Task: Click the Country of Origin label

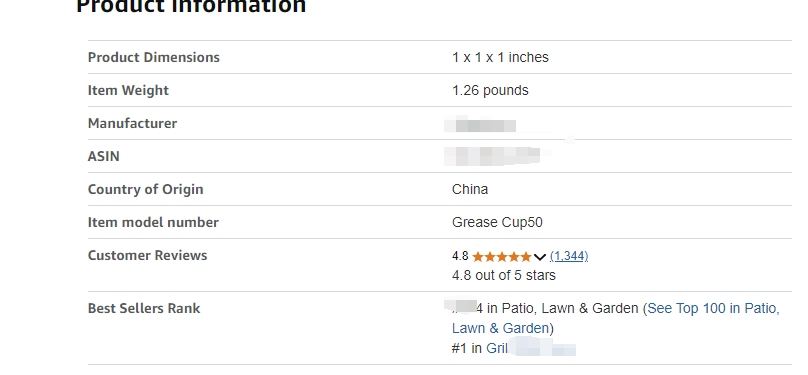Action: 145,189
